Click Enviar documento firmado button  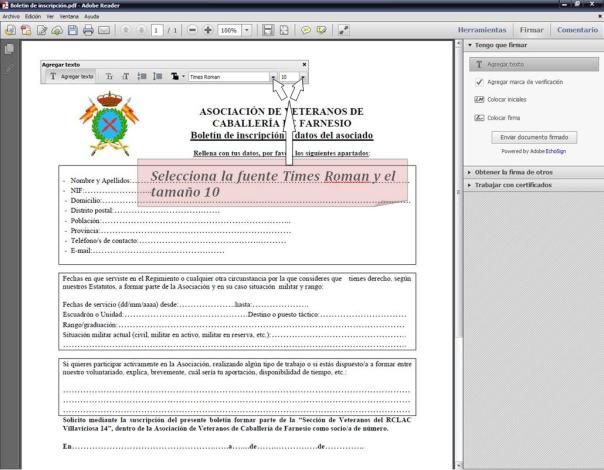[x=535, y=137]
